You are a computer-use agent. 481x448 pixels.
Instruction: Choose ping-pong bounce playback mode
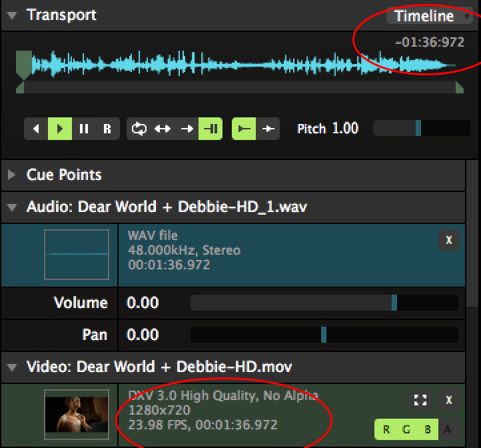click(163, 129)
